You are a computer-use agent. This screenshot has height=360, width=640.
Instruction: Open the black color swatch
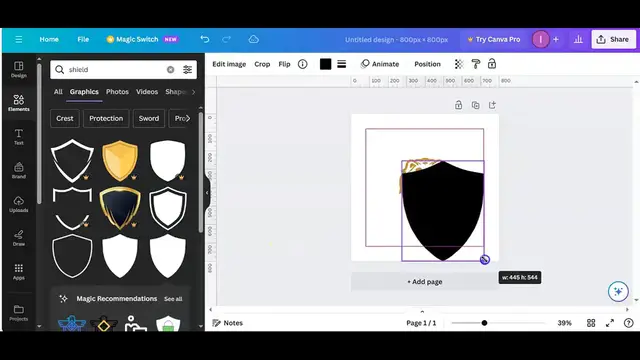click(x=325, y=64)
